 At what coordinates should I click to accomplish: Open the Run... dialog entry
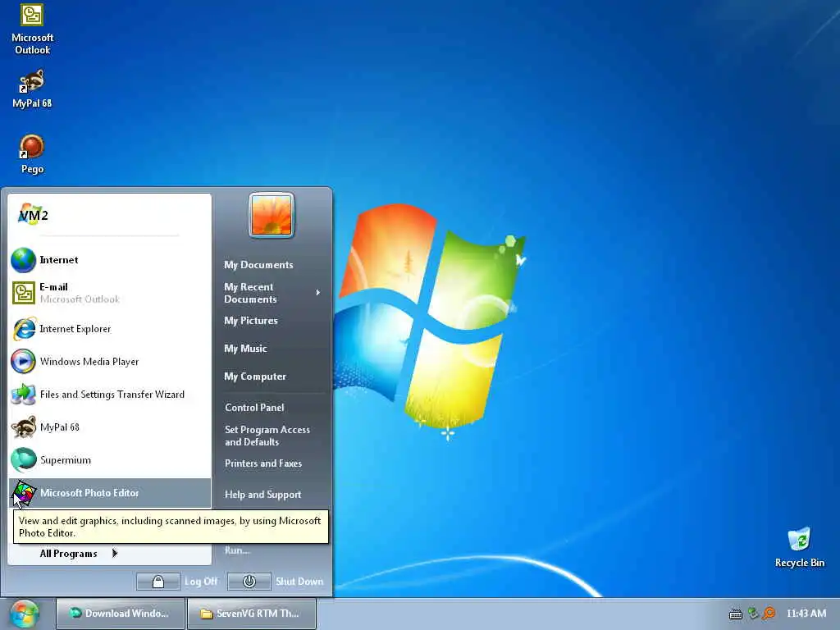click(237, 550)
